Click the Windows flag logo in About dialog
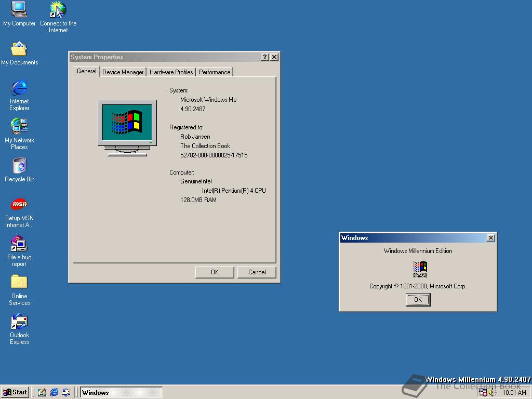Screen dimensions: 532x399 tap(420, 270)
